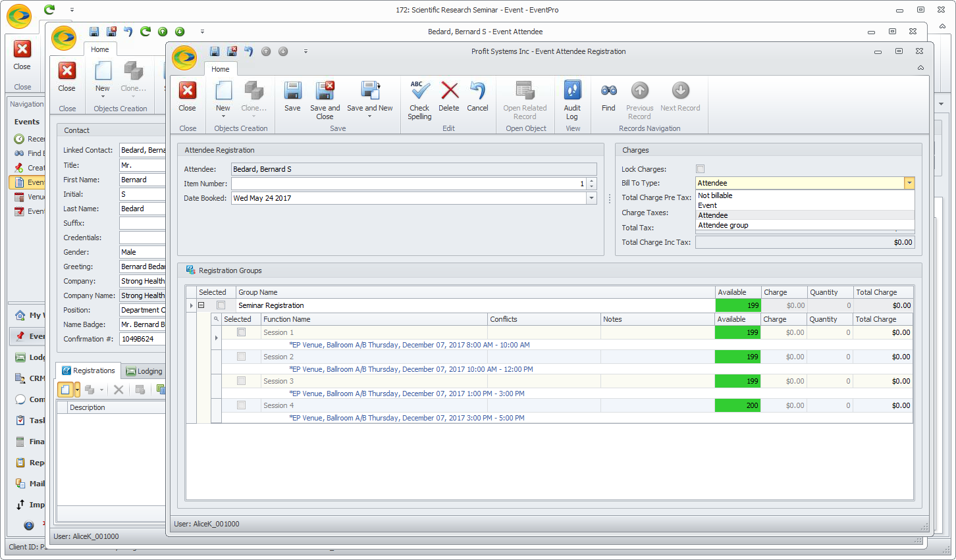Open New button dropdown arrow in Registration ribbon
Viewport: 956px width, 560px height.
point(223,116)
